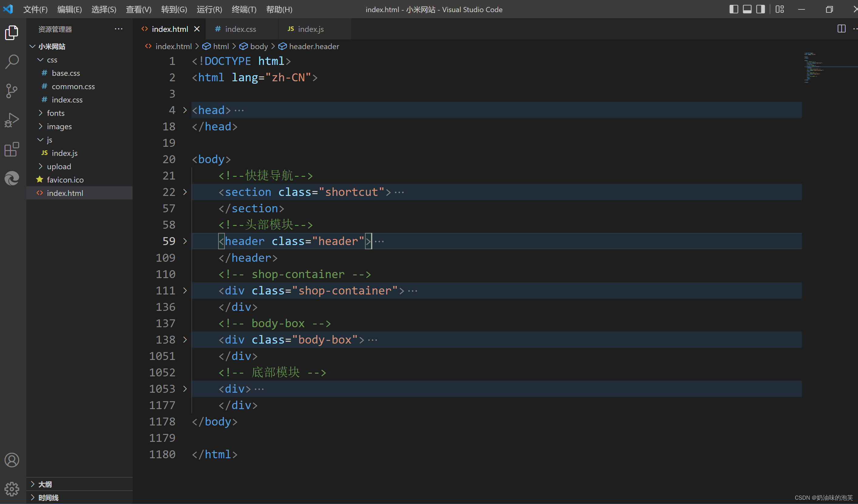Toggle the primary side bar layout button
Screen dimensions: 858x504
(x=734, y=9)
